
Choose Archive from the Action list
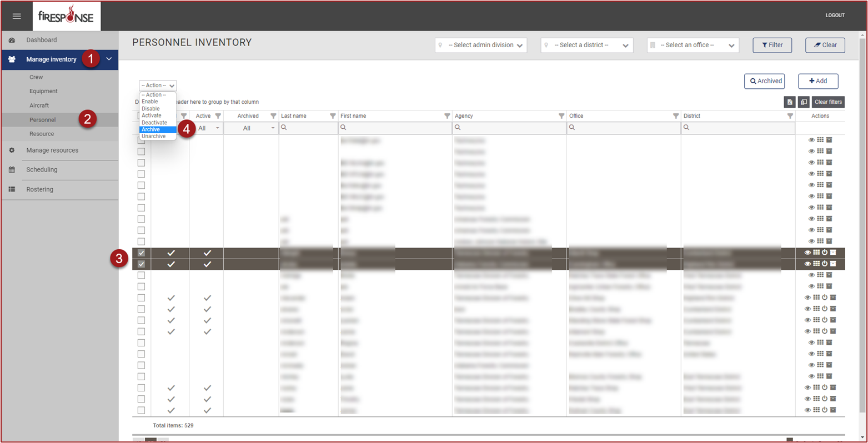tap(151, 129)
